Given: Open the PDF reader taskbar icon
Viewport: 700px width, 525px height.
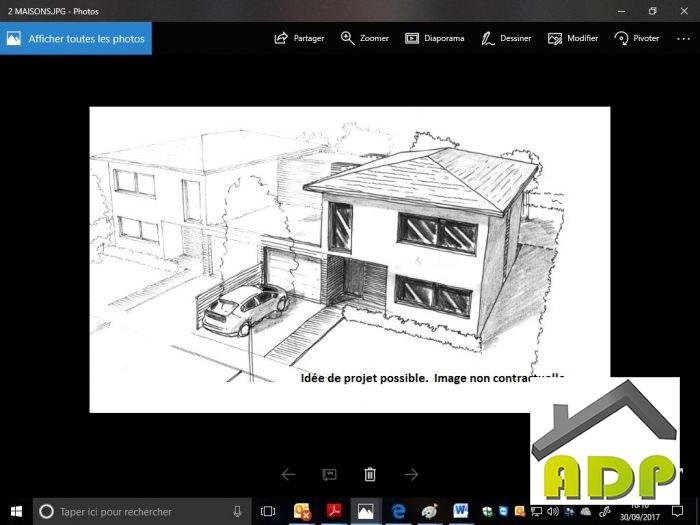Looking at the screenshot, I should click(x=335, y=511).
